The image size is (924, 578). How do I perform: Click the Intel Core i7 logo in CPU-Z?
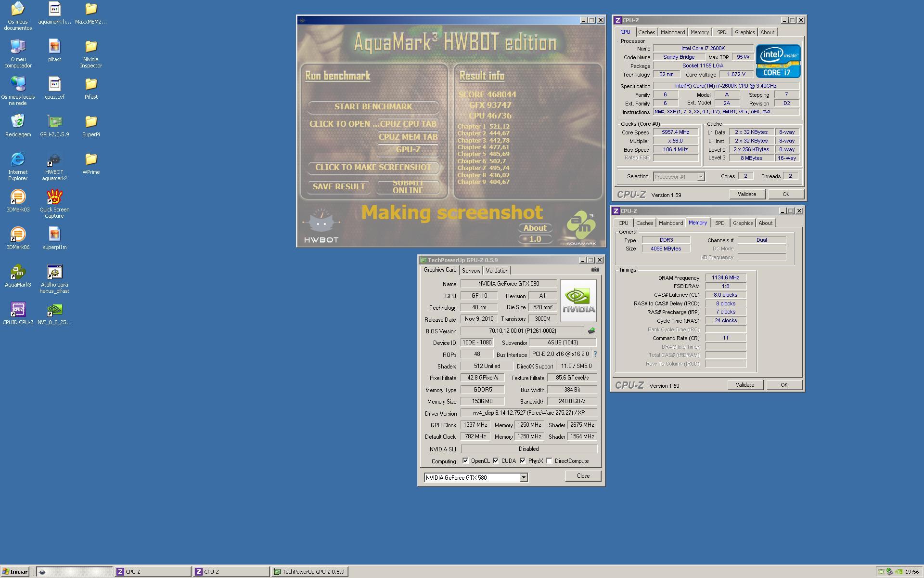click(x=778, y=61)
